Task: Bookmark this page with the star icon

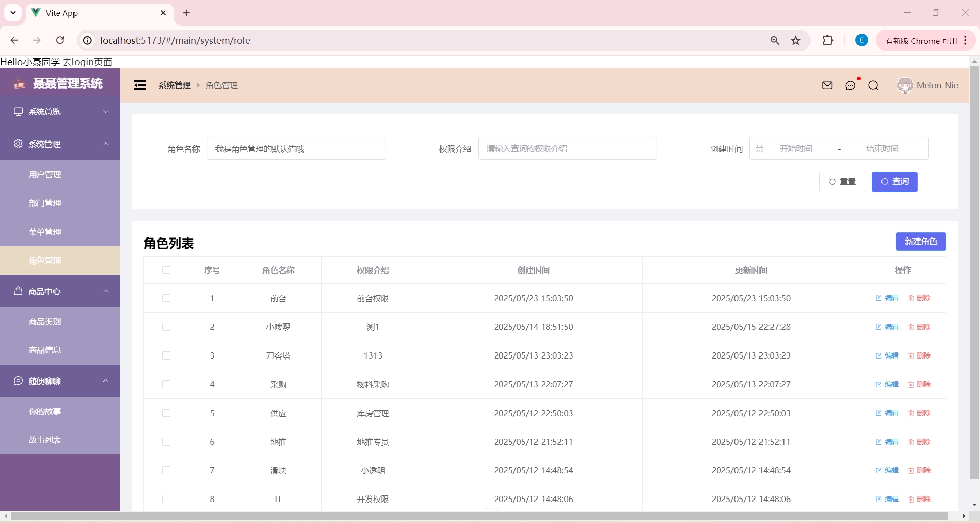Action: click(796, 40)
